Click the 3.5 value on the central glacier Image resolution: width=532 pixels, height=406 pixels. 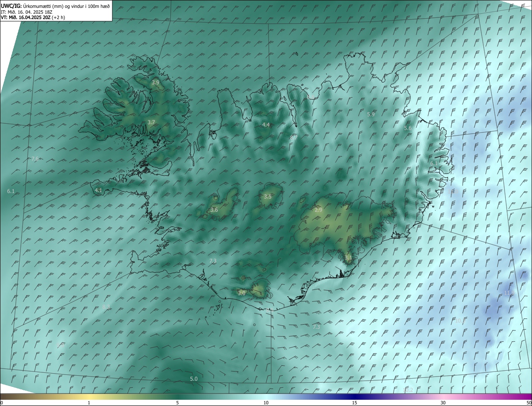tap(268, 196)
